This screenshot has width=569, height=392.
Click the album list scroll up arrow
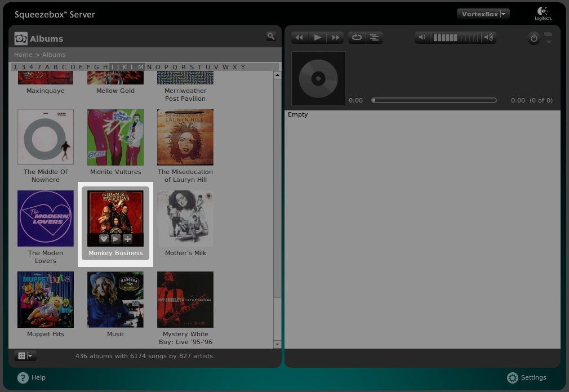(x=277, y=75)
